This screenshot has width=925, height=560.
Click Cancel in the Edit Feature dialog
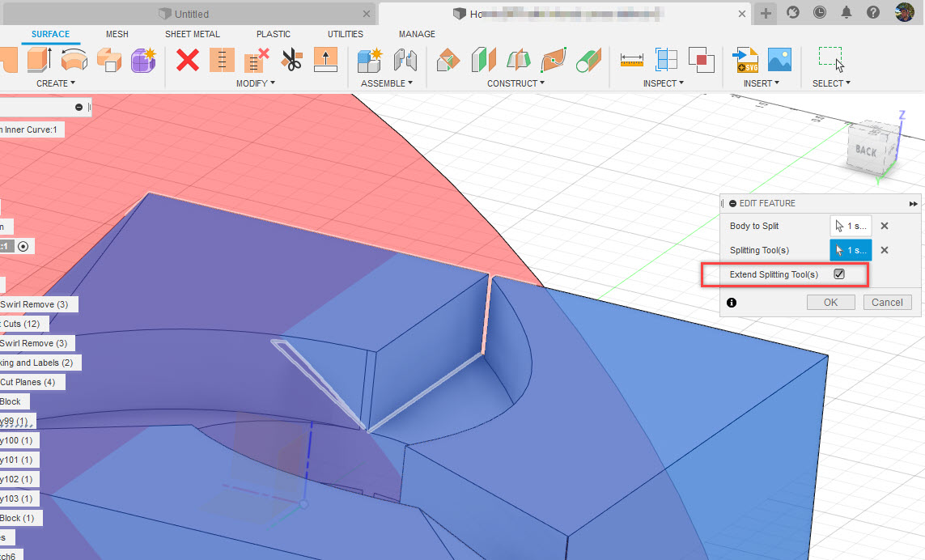(887, 302)
